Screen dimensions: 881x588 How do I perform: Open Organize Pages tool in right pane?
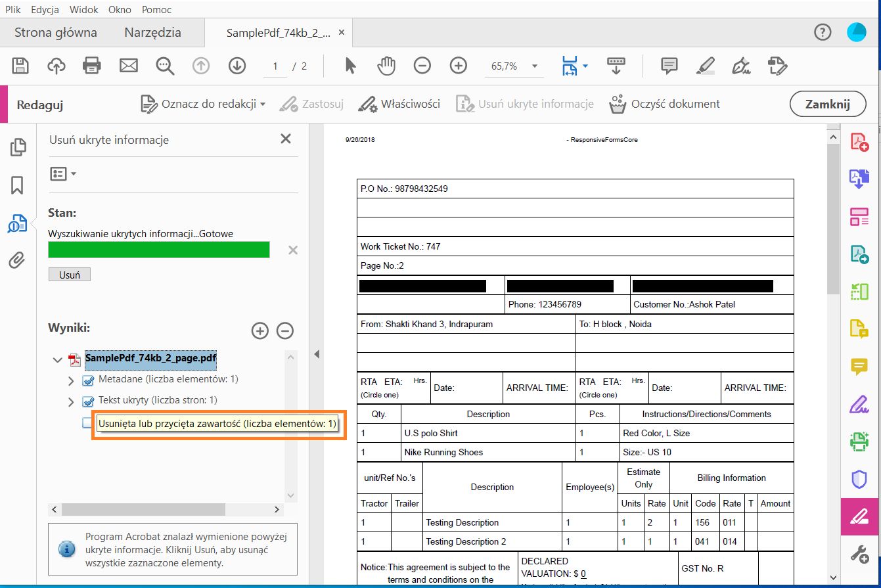click(859, 216)
